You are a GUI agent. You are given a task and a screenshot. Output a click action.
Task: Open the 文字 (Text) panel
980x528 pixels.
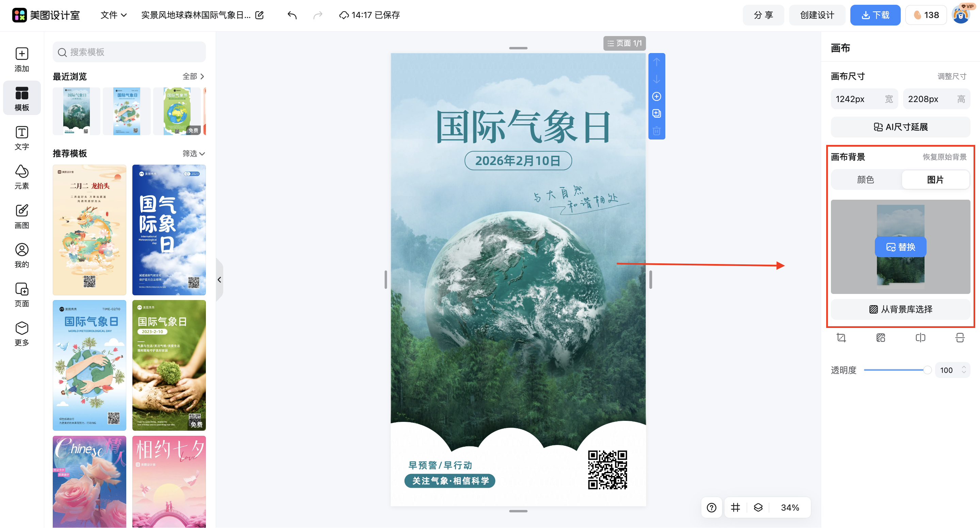pyautogui.click(x=22, y=138)
